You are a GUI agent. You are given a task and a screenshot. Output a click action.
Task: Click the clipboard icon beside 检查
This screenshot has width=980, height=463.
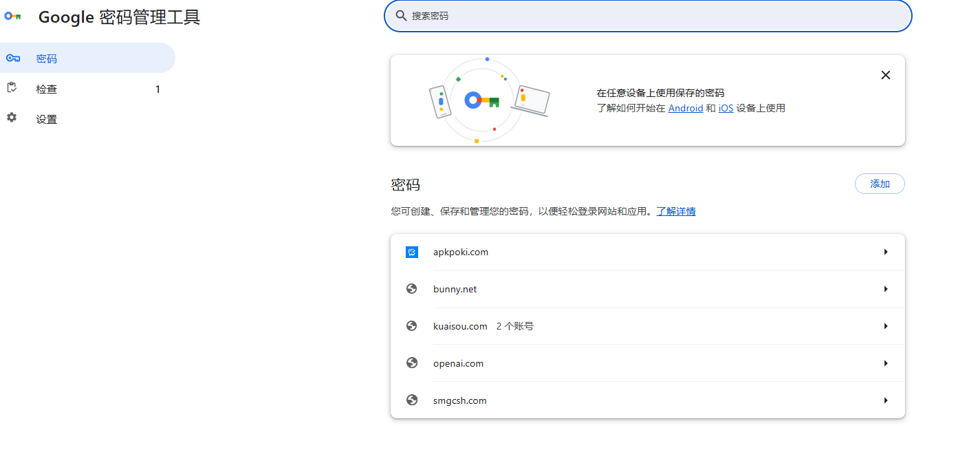click(12, 88)
